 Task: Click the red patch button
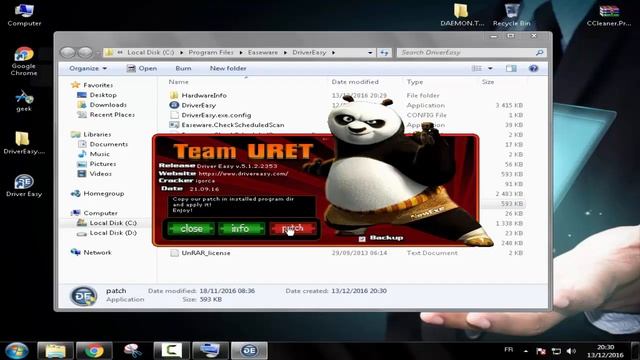(x=293, y=229)
